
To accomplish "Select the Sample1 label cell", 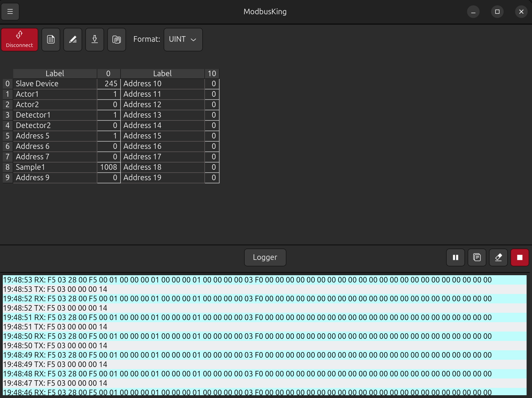I will pos(55,167).
